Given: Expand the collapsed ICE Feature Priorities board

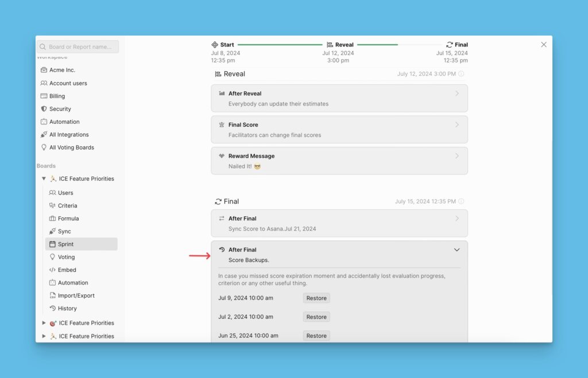Looking at the screenshot, I should [45, 322].
